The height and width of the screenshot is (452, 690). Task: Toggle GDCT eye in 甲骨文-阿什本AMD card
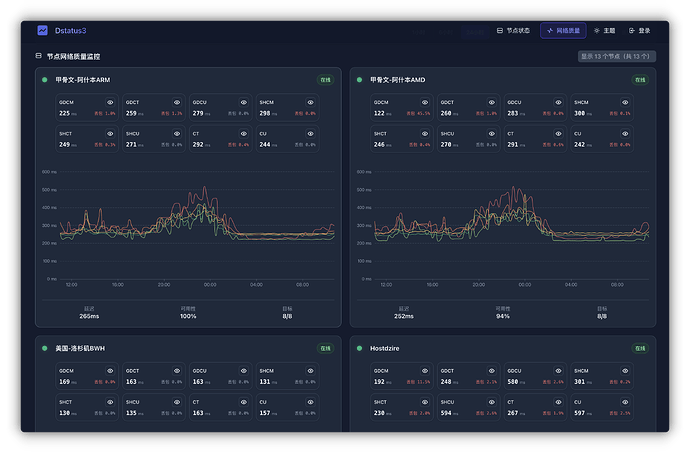pos(492,102)
